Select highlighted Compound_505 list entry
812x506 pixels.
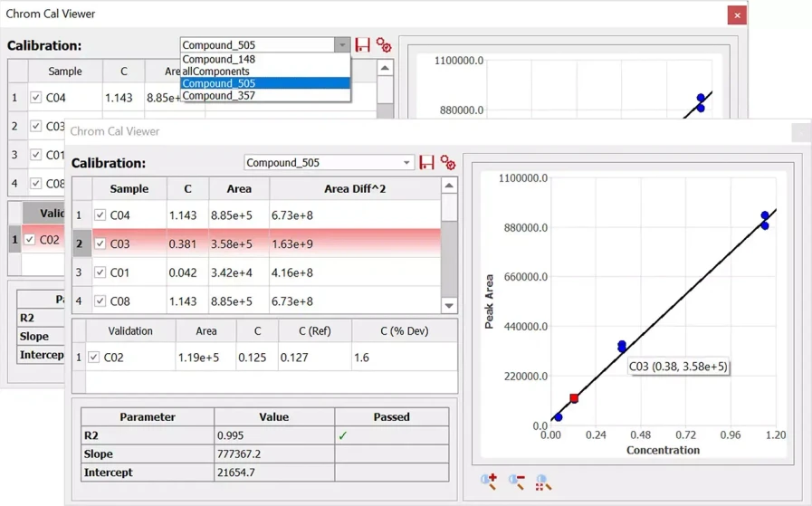click(x=265, y=83)
